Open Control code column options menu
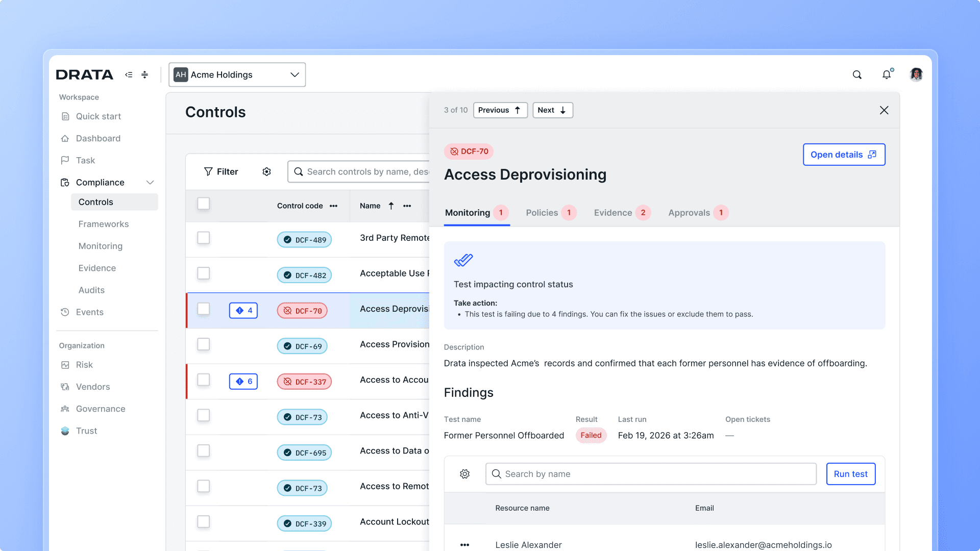This screenshot has width=980, height=551. pos(333,206)
